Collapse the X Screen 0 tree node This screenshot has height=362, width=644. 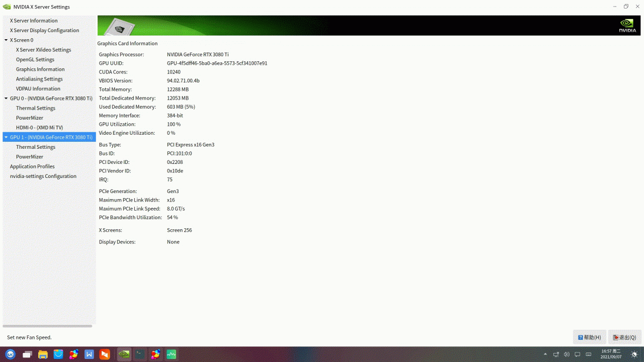pos(6,40)
